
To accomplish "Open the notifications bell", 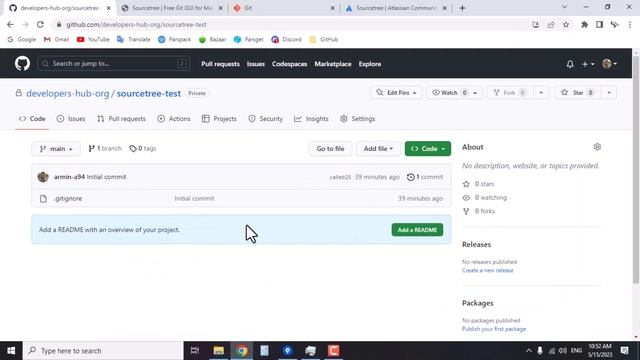I will tap(570, 64).
